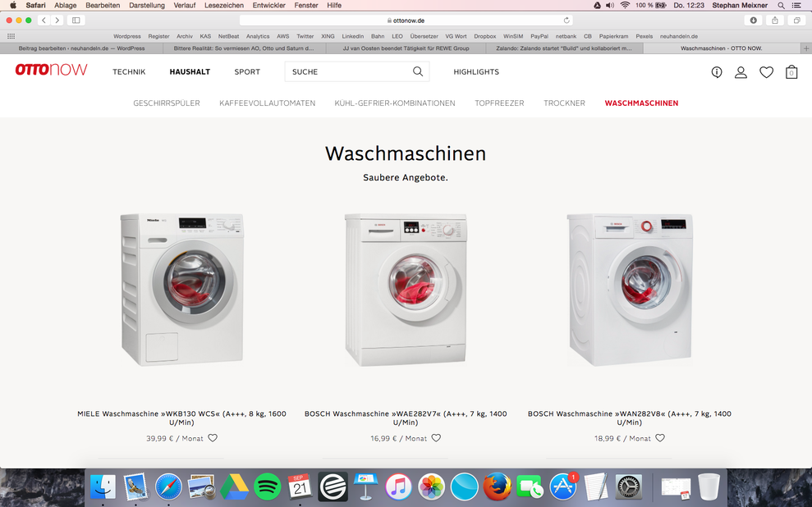Click the search magnifier icon
The width and height of the screenshot is (812, 507).
418,71
